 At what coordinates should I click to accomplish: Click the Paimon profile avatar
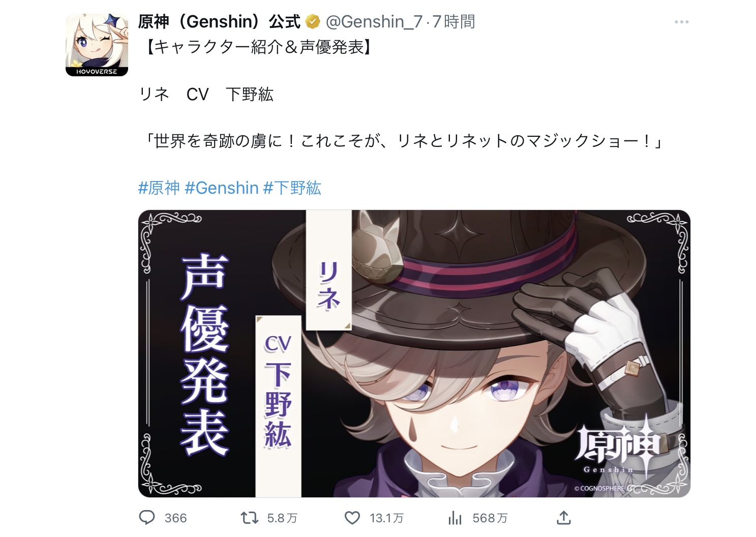[97, 45]
